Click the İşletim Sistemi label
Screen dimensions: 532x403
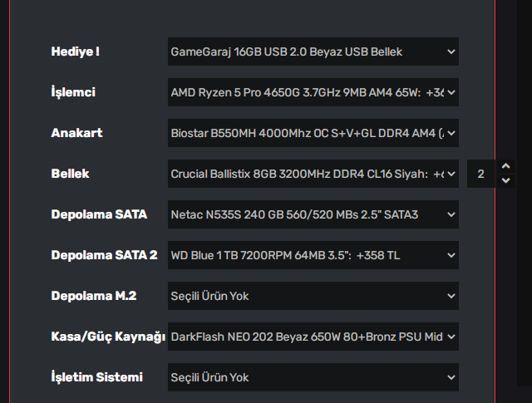[96, 377]
